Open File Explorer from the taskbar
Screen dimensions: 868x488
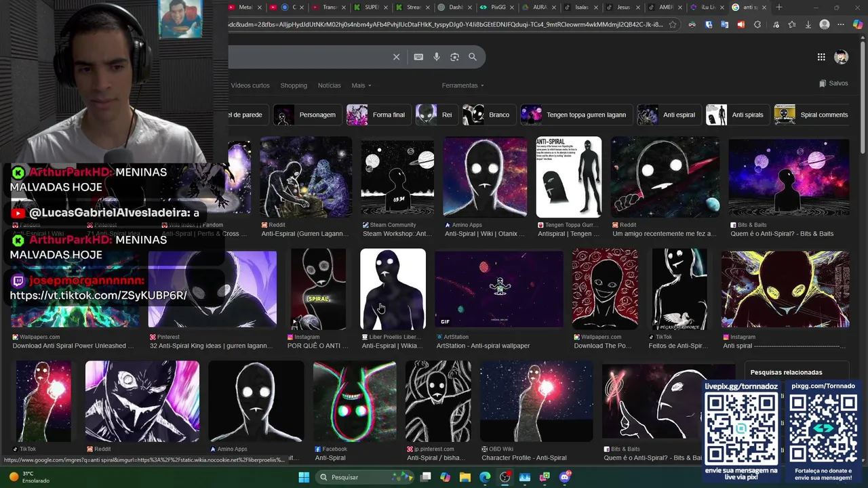coord(465,477)
